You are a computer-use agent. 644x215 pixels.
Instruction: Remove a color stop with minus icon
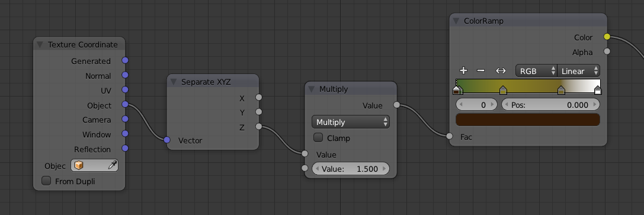pos(480,70)
